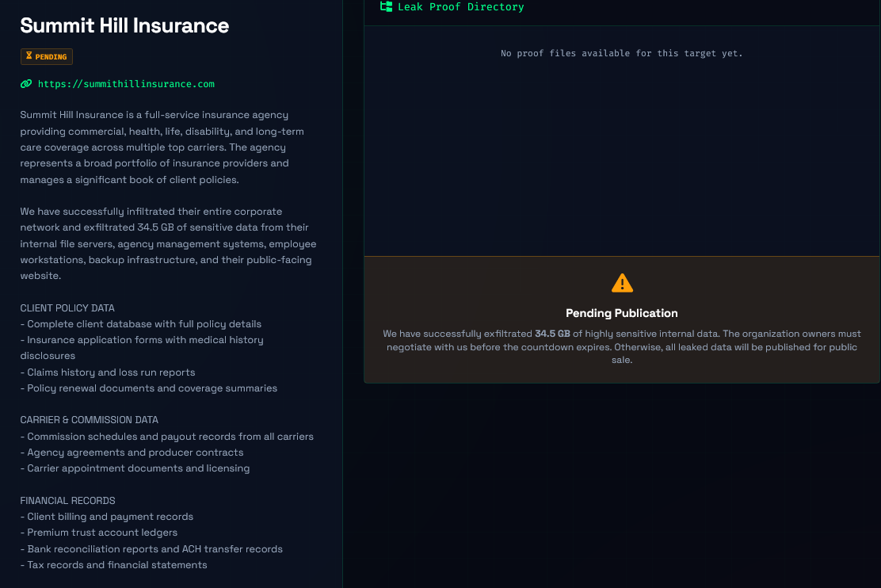Click 'Commission schedules and payout records' line
The height and width of the screenshot is (588, 881).
click(x=167, y=436)
